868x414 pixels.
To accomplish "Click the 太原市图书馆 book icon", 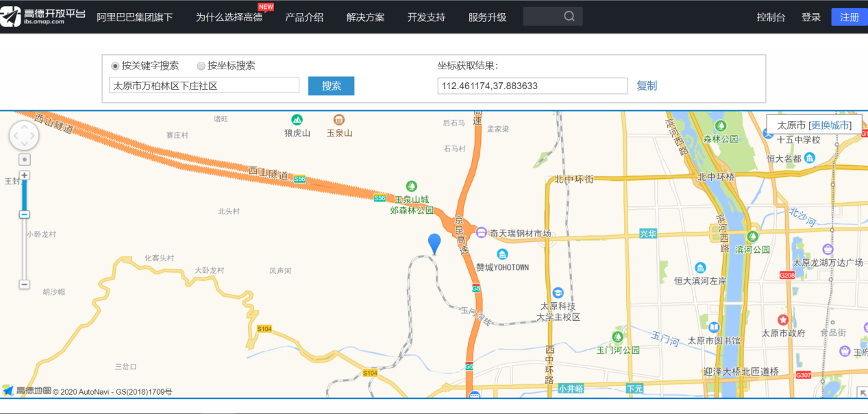I will (714, 328).
